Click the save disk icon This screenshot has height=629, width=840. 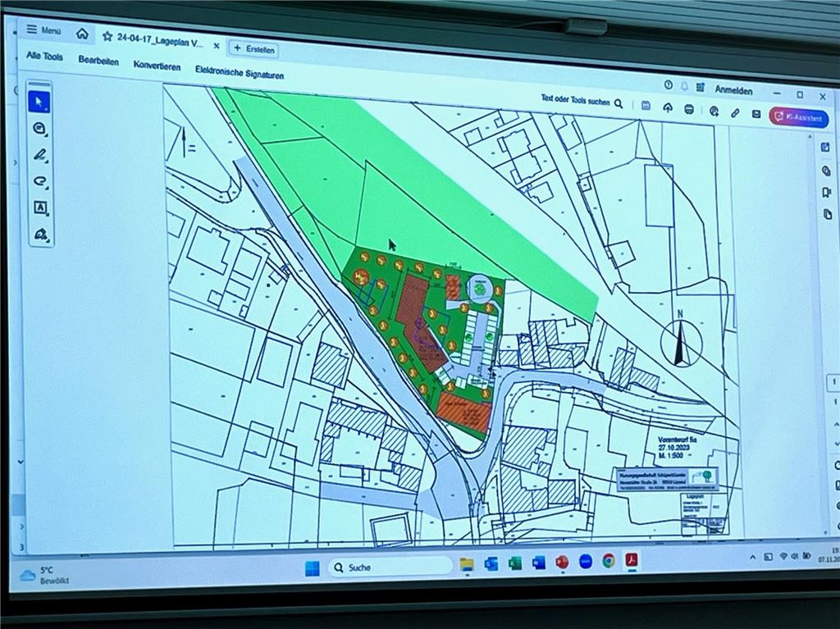click(x=646, y=106)
